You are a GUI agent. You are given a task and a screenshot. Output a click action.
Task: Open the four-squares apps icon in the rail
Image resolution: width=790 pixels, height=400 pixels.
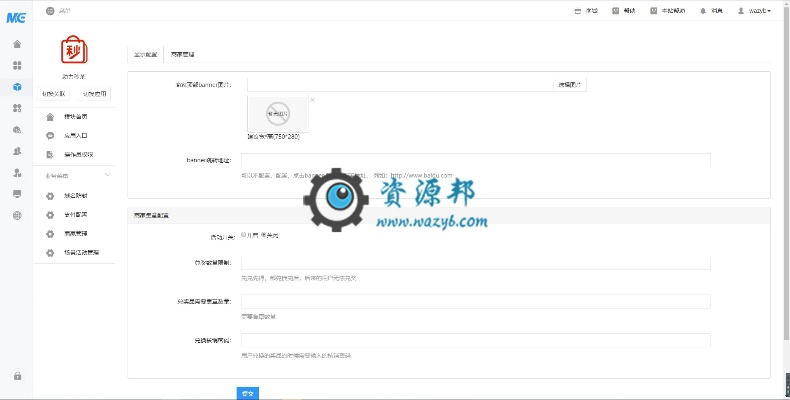point(17,65)
